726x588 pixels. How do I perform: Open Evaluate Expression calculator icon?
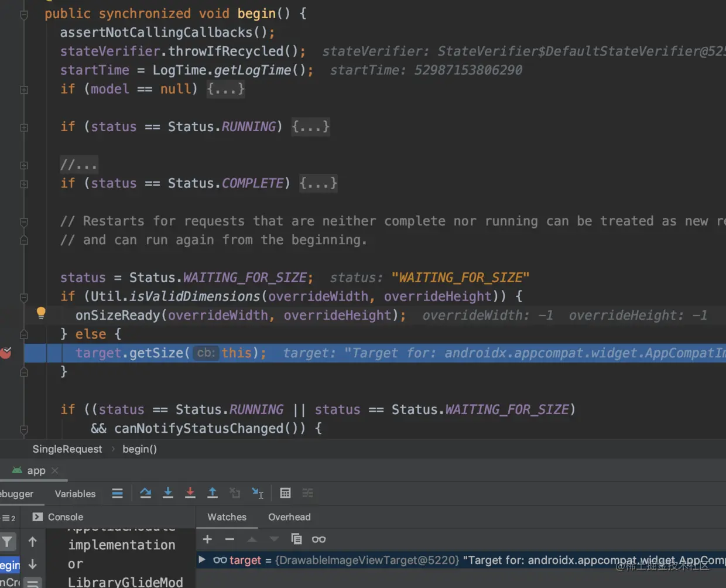285,493
